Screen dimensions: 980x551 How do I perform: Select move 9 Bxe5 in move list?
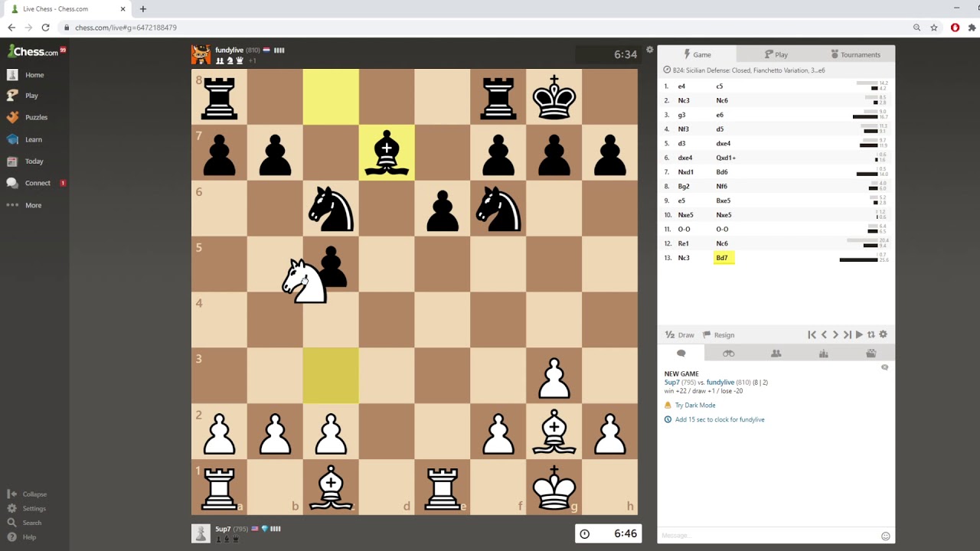tap(724, 201)
